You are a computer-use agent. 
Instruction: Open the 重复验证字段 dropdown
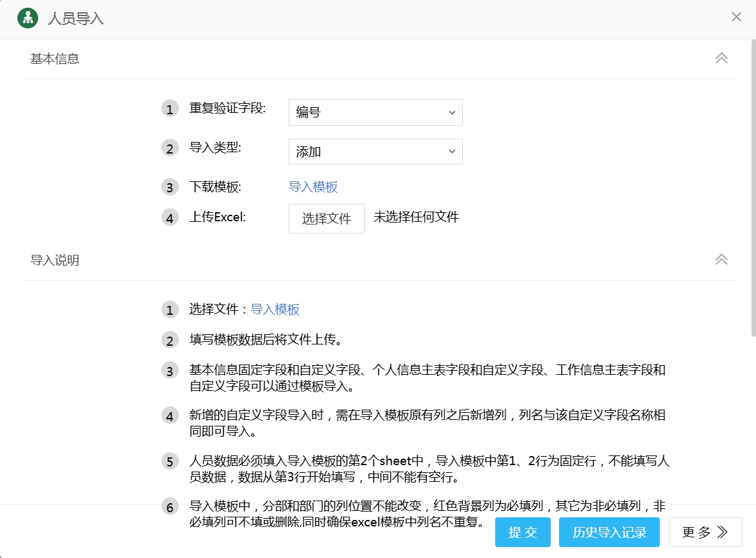click(x=375, y=112)
